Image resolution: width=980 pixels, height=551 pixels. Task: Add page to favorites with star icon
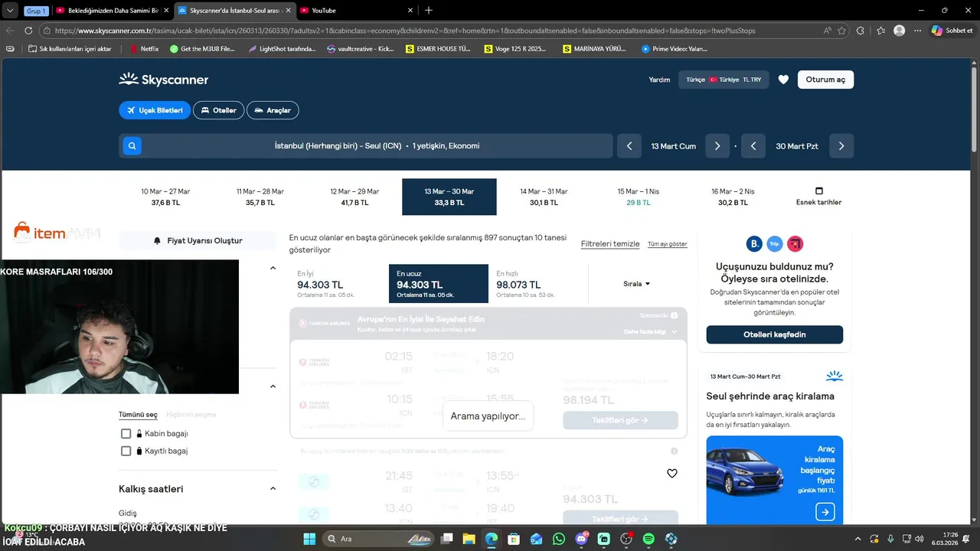(841, 31)
